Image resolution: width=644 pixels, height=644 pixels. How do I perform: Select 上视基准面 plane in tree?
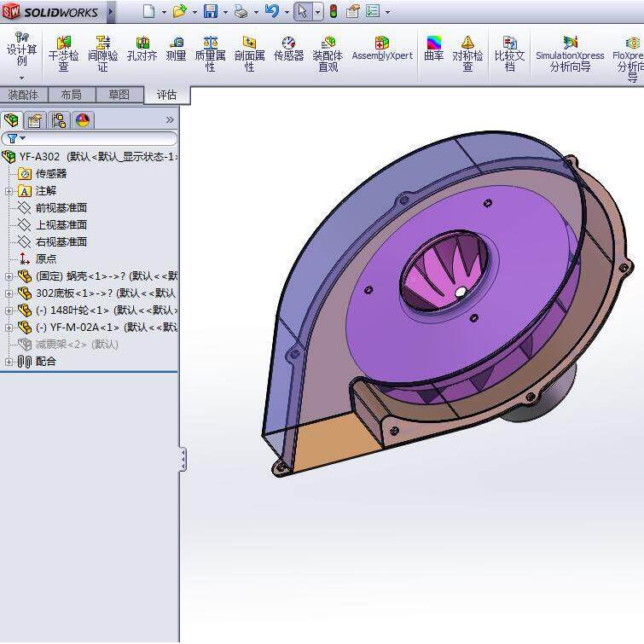pos(52,224)
